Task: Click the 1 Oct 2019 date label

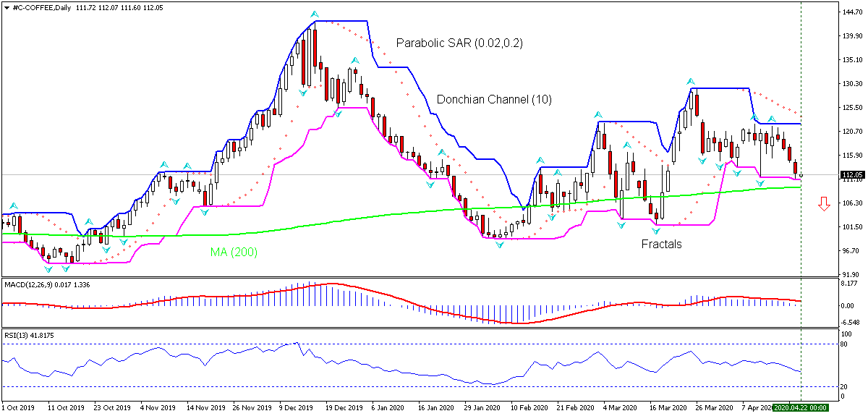Action: 18,408
